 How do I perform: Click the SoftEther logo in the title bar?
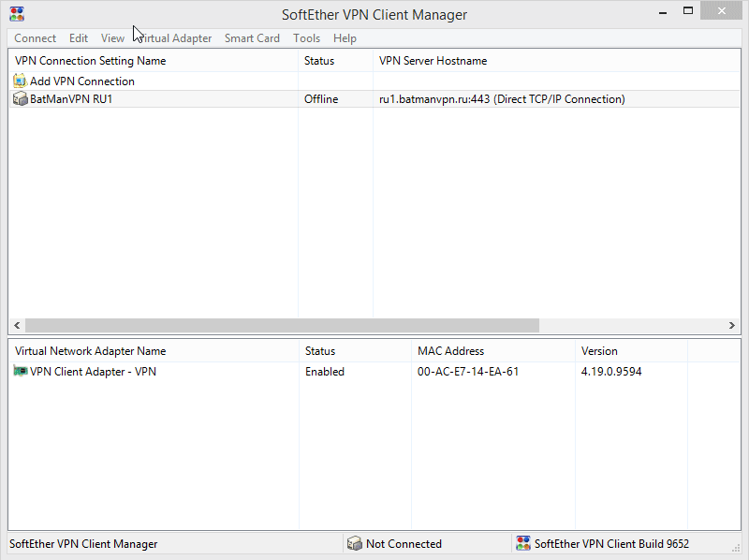point(15,13)
